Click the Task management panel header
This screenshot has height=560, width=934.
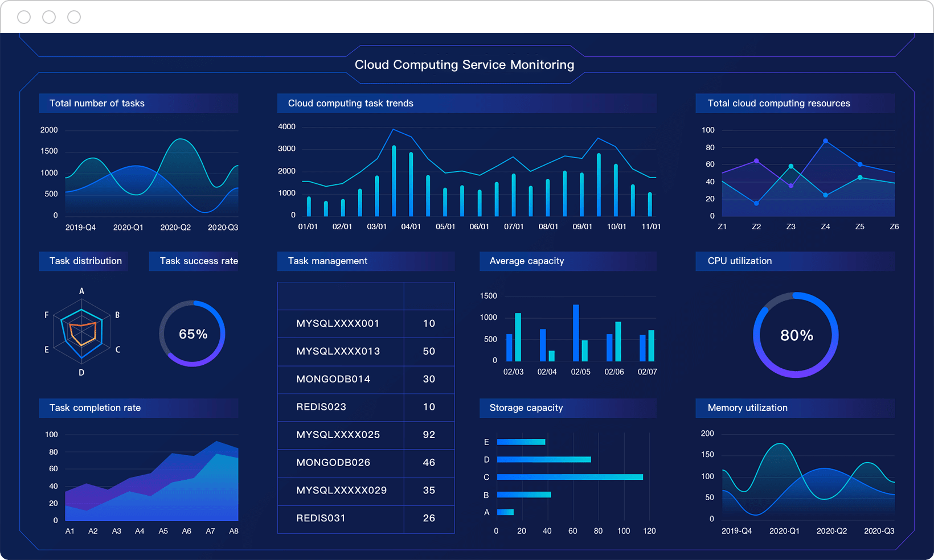366,261
